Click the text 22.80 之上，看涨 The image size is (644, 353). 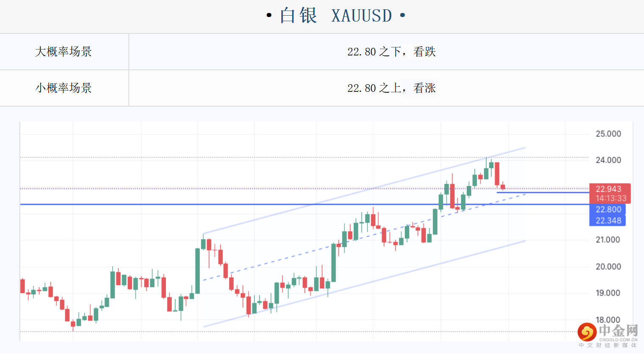pyautogui.click(x=391, y=88)
